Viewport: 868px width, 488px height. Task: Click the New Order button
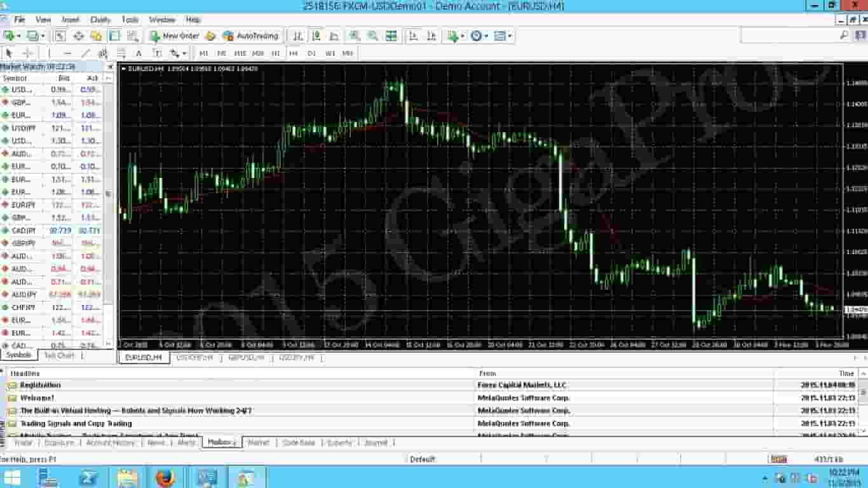(x=174, y=36)
